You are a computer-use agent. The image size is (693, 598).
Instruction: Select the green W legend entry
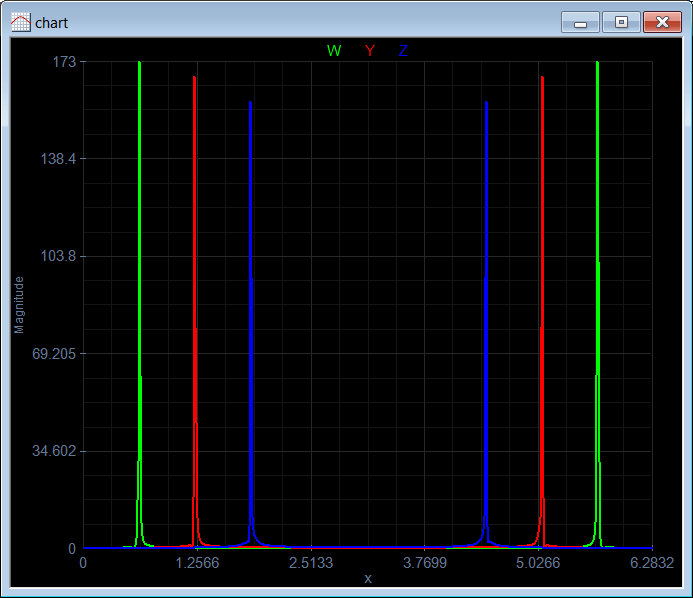click(x=334, y=51)
